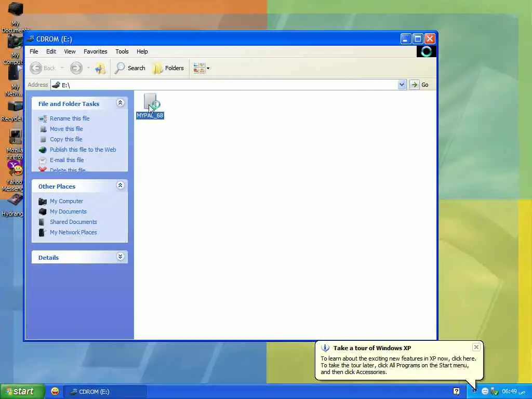Expand the Details panel
The height and width of the screenshot is (399, 532).
[120, 257]
